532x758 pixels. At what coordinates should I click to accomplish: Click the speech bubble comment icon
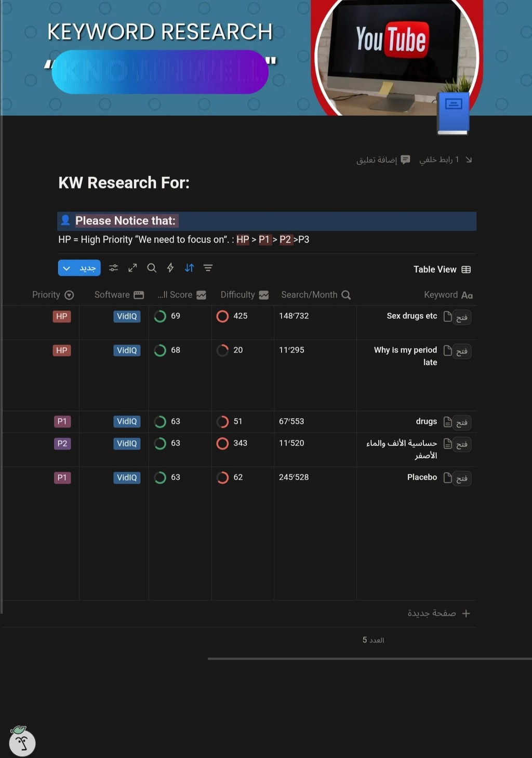(x=406, y=159)
